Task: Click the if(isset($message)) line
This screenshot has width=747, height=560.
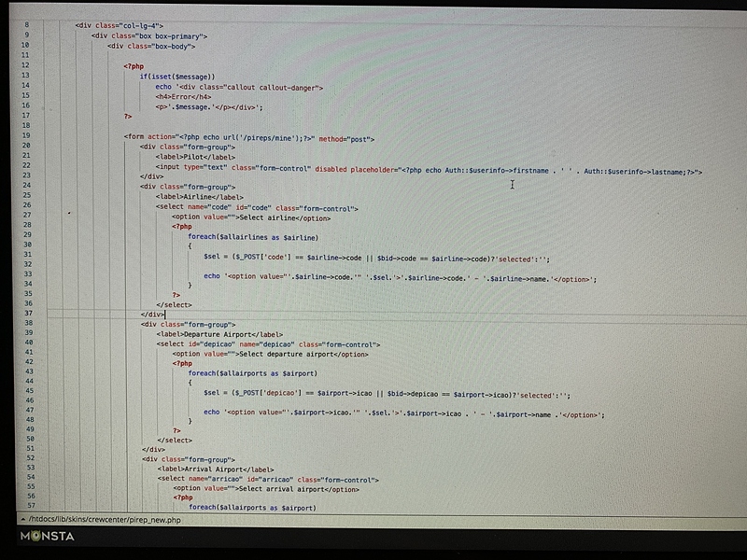Action: (177, 77)
